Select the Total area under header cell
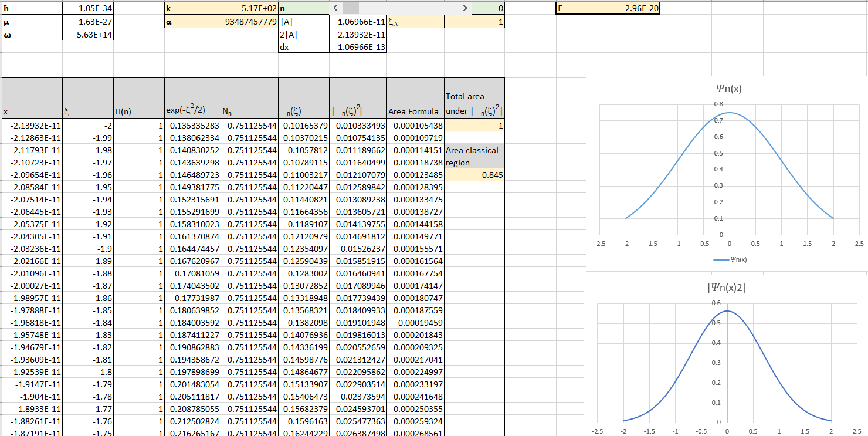868x436 pixels. point(474,98)
